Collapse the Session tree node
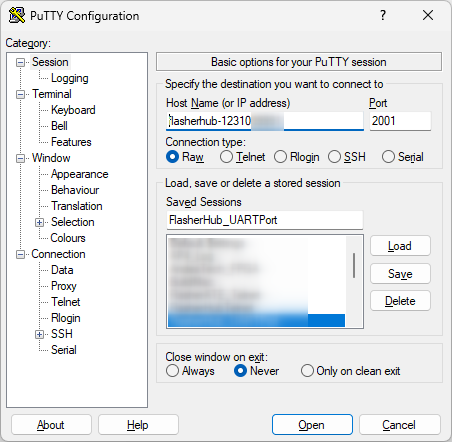452x442 pixels. (20, 62)
